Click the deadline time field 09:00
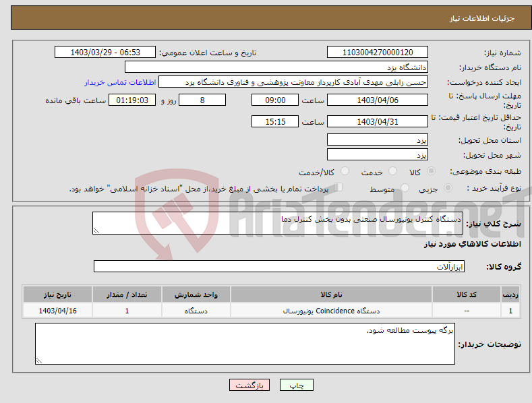532x403 pixels. (275, 100)
